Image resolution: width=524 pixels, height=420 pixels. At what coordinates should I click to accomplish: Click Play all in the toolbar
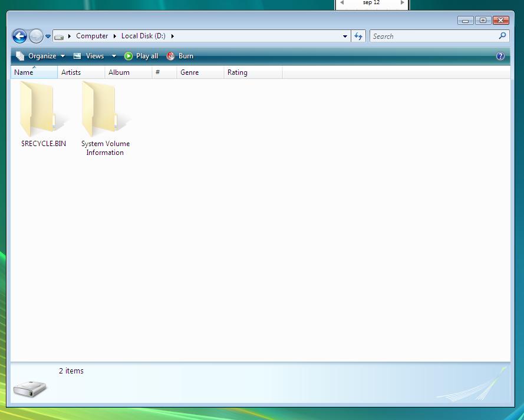(x=141, y=56)
